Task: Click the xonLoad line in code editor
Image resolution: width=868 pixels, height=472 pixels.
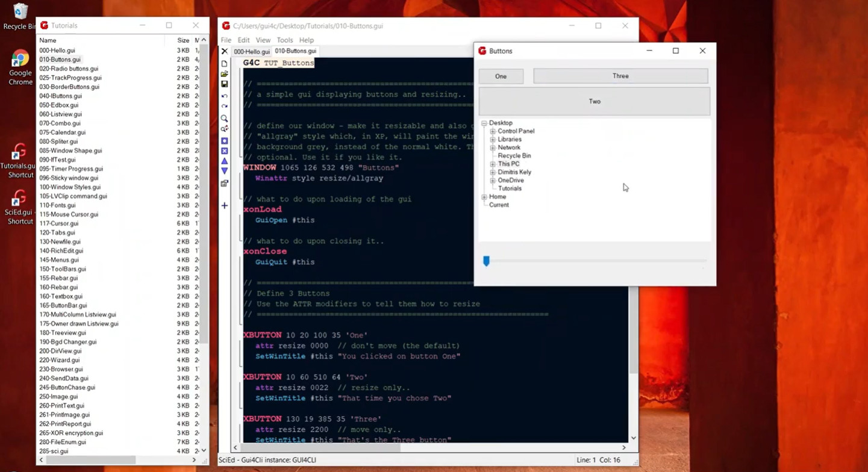Action: [x=262, y=210]
